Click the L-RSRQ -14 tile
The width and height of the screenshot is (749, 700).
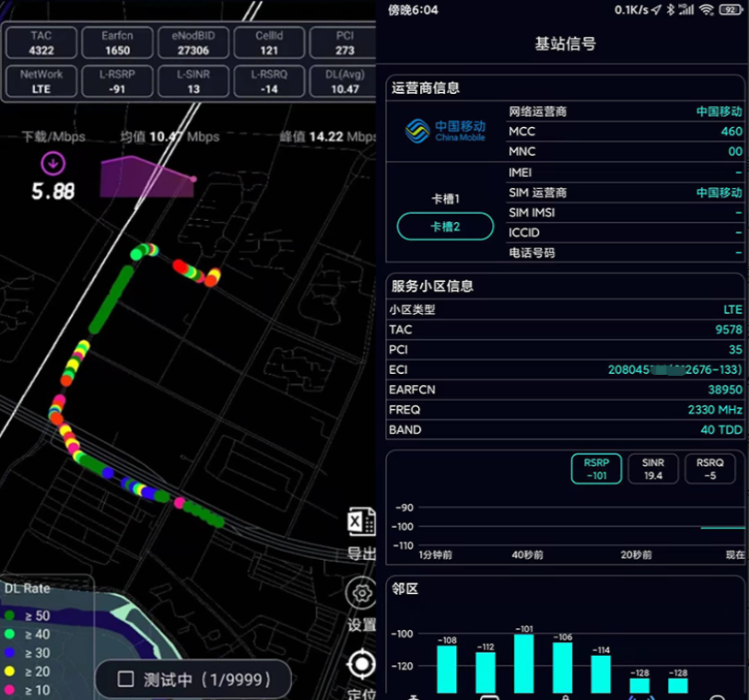click(269, 82)
